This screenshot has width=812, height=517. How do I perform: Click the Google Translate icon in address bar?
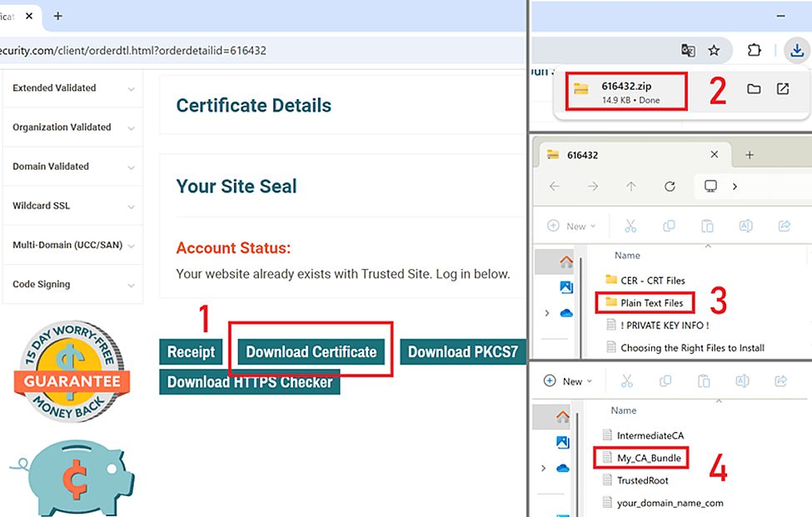pyautogui.click(x=689, y=50)
